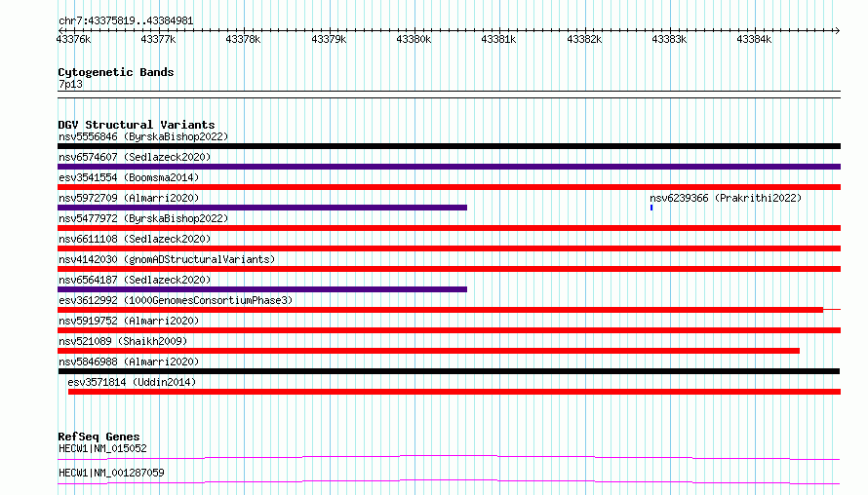Image resolution: width=868 pixels, height=495 pixels.
Task: Open nsv4142030 (gnomADStructuralVariants) entry
Action: (167, 259)
